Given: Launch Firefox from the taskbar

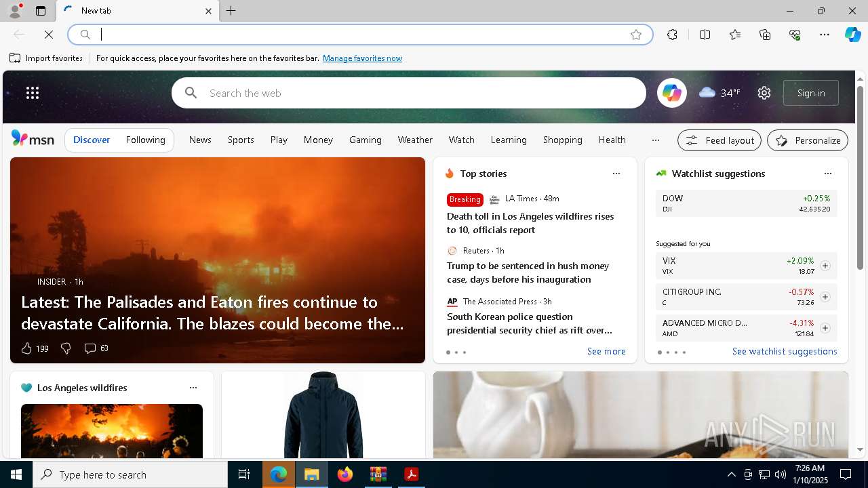Looking at the screenshot, I should click(345, 474).
